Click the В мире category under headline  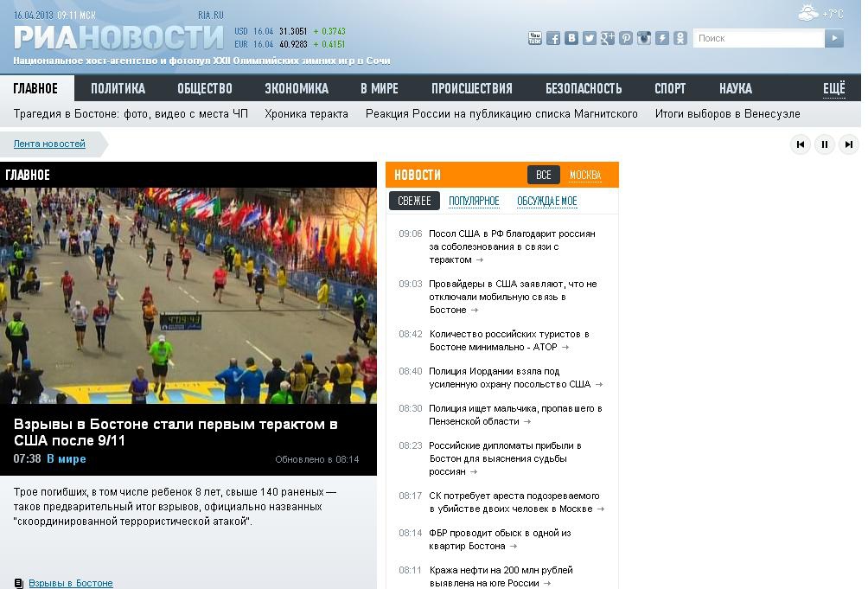click(x=67, y=459)
